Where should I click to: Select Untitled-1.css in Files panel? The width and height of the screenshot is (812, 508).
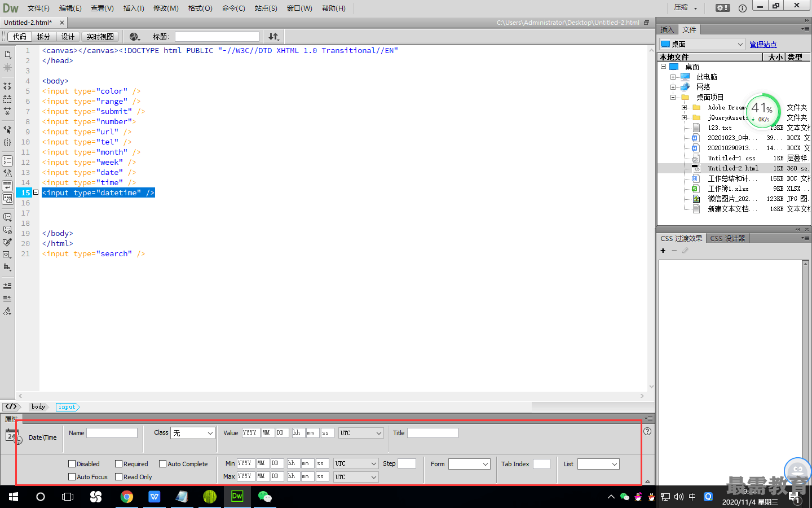click(x=731, y=158)
